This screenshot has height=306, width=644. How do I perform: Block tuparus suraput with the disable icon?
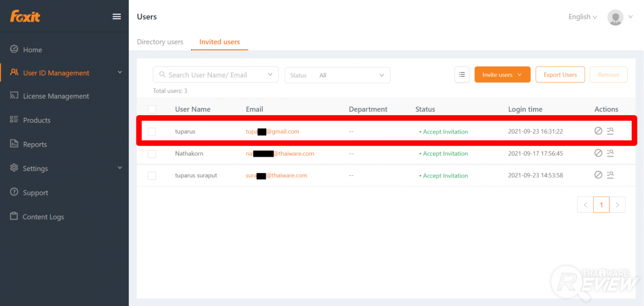(x=598, y=175)
